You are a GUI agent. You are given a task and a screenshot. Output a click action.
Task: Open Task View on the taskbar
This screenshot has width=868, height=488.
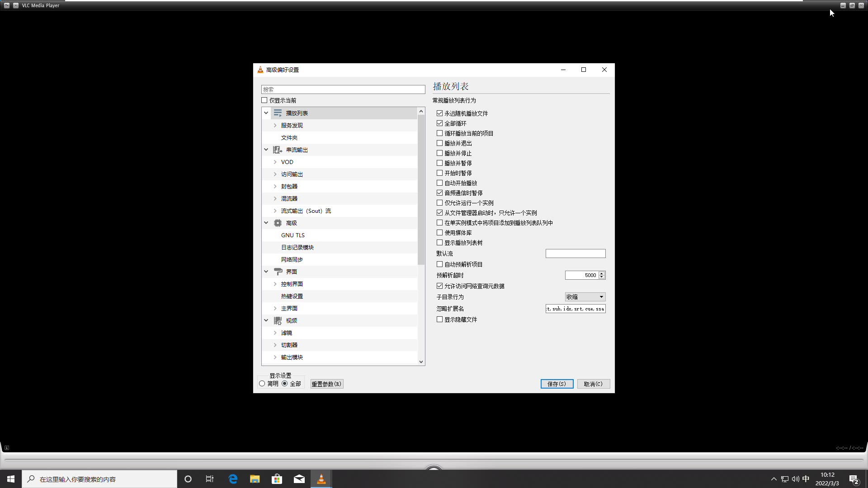click(210, 479)
